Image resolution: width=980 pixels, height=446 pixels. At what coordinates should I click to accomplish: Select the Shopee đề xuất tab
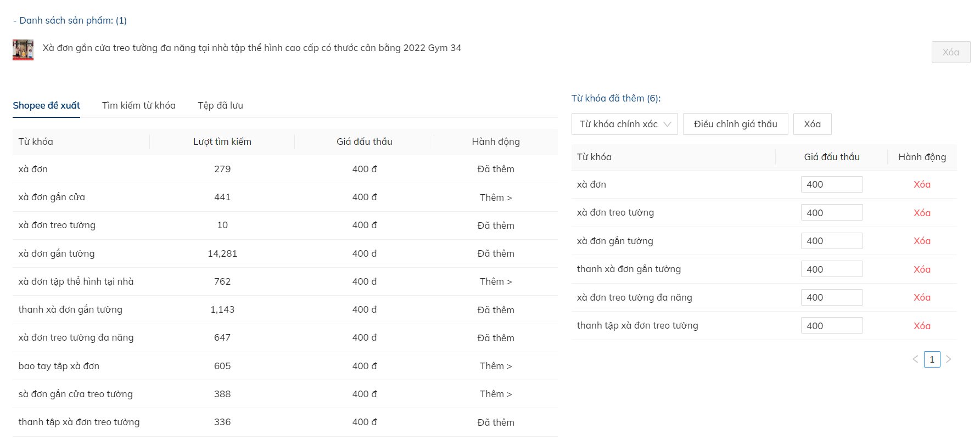(46, 105)
